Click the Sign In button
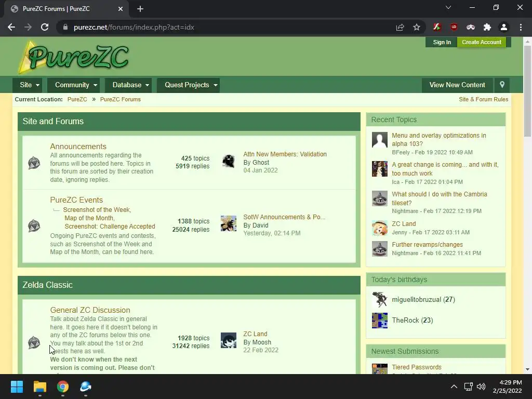 coord(442,42)
